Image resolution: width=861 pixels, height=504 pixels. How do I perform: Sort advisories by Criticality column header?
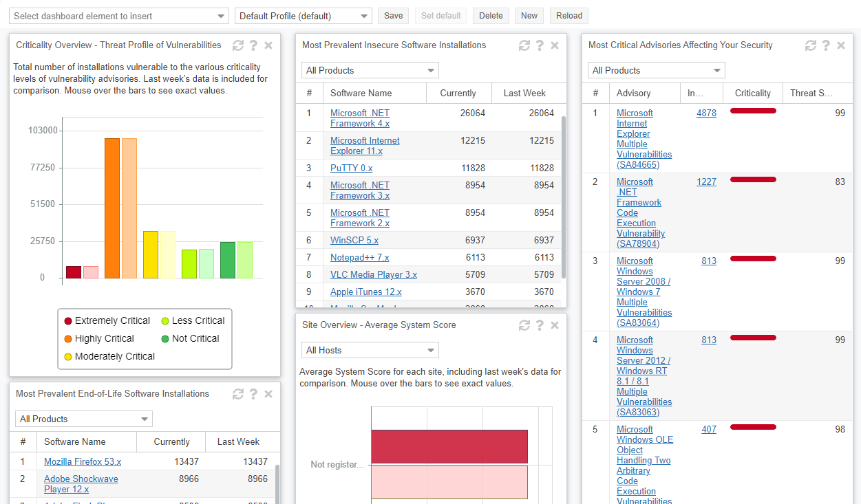click(752, 93)
